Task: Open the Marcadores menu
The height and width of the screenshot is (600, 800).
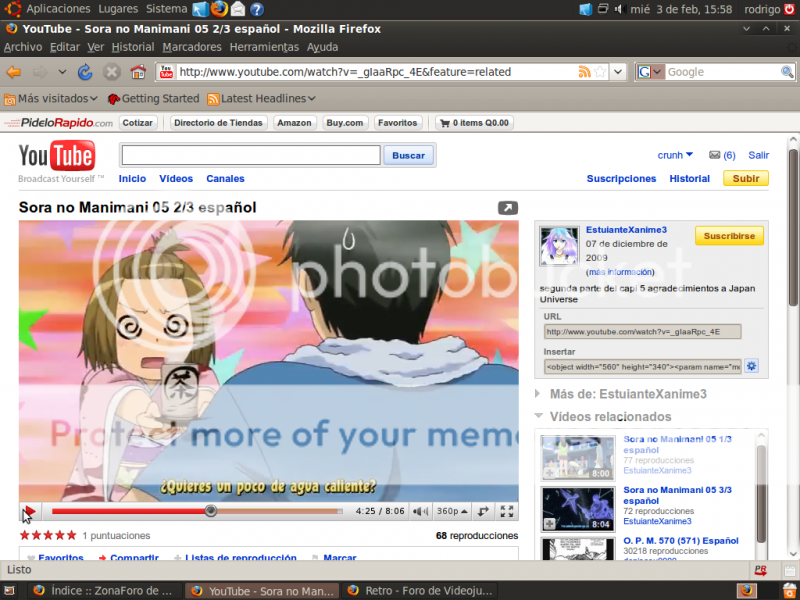Action: (x=192, y=47)
